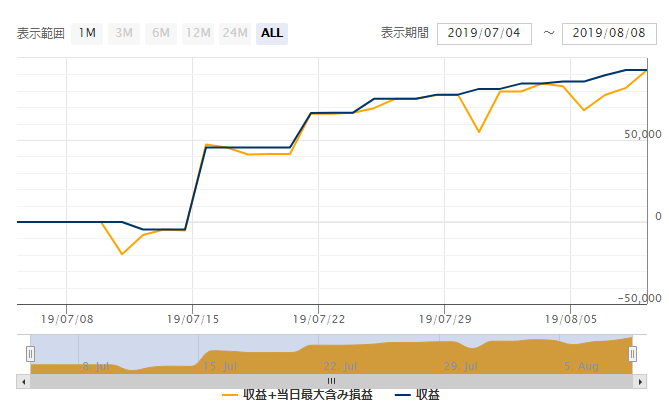Select the 1M display range
This screenshot has height=409, width=669.
87,34
